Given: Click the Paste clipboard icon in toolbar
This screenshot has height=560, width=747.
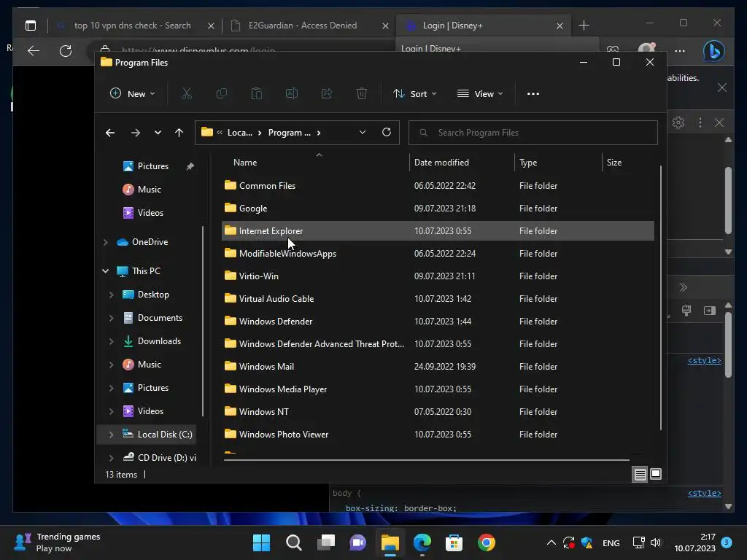Looking at the screenshot, I should click(x=257, y=93).
